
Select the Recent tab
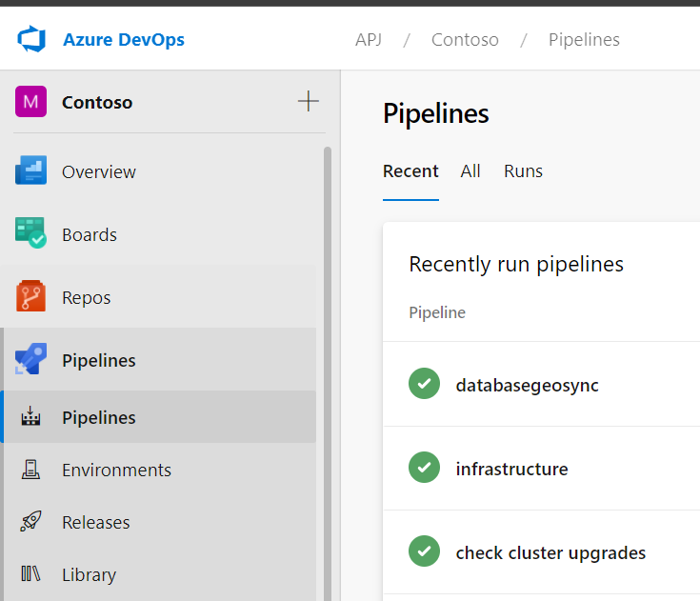410,171
